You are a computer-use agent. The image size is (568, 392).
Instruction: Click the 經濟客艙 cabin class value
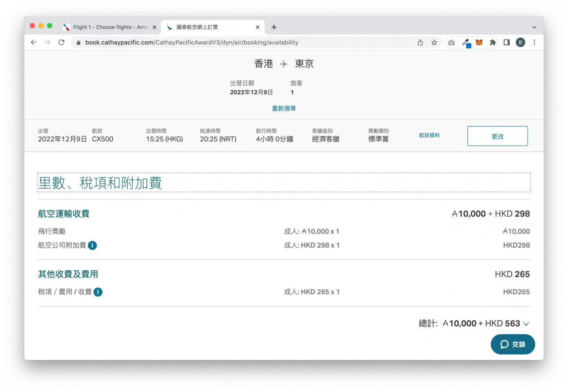326,139
